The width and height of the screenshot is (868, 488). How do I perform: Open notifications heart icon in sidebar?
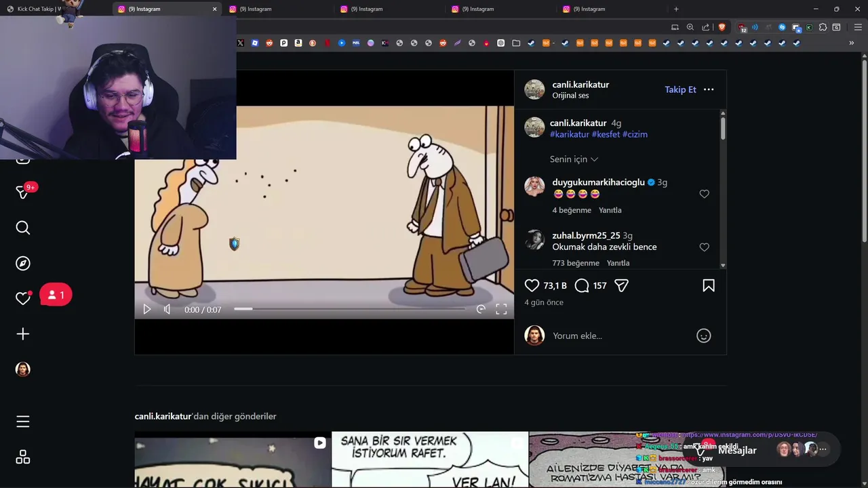pos(23,298)
